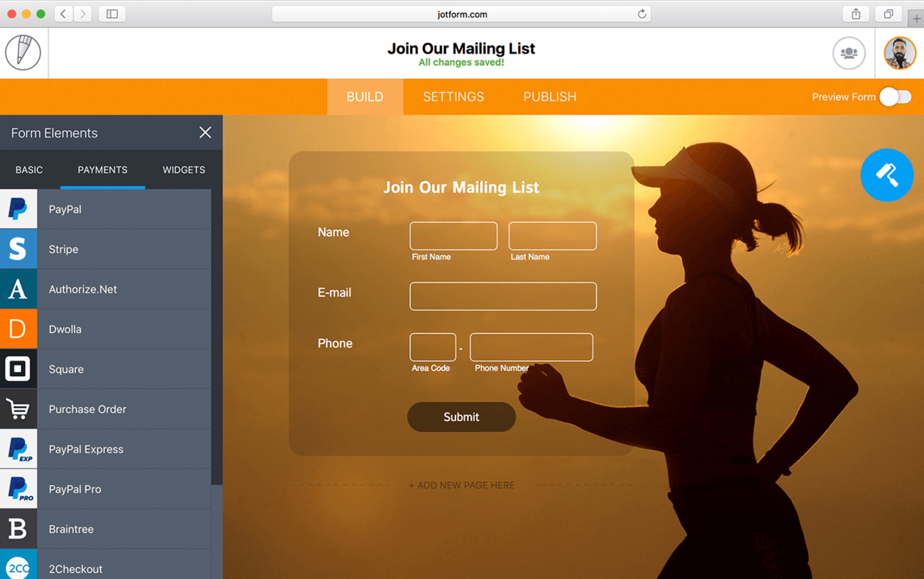
Task: Open the user profile avatar
Action: pyautogui.click(x=899, y=53)
